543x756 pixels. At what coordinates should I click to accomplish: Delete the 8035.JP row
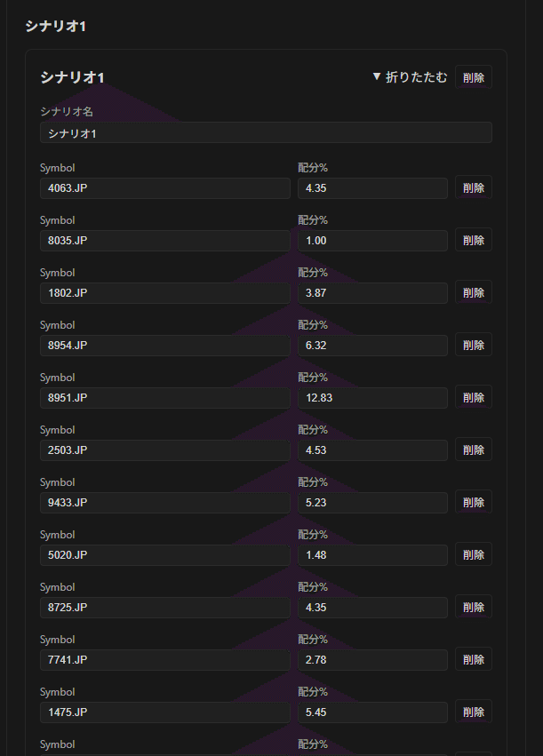474,240
